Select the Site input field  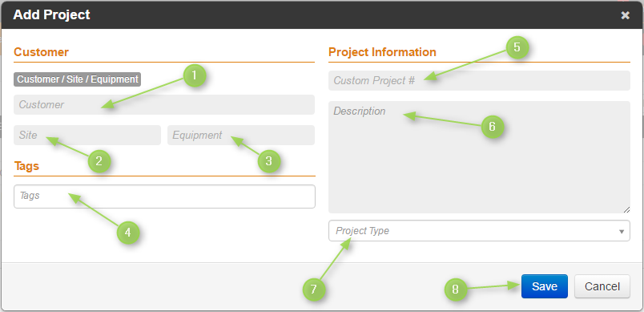pyautogui.click(x=87, y=135)
